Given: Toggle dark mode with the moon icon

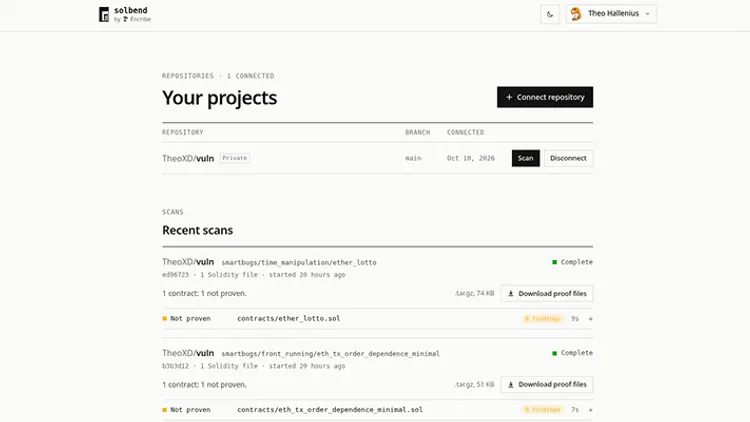Looking at the screenshot, I should pyautogui.click(x=550, y=14).
